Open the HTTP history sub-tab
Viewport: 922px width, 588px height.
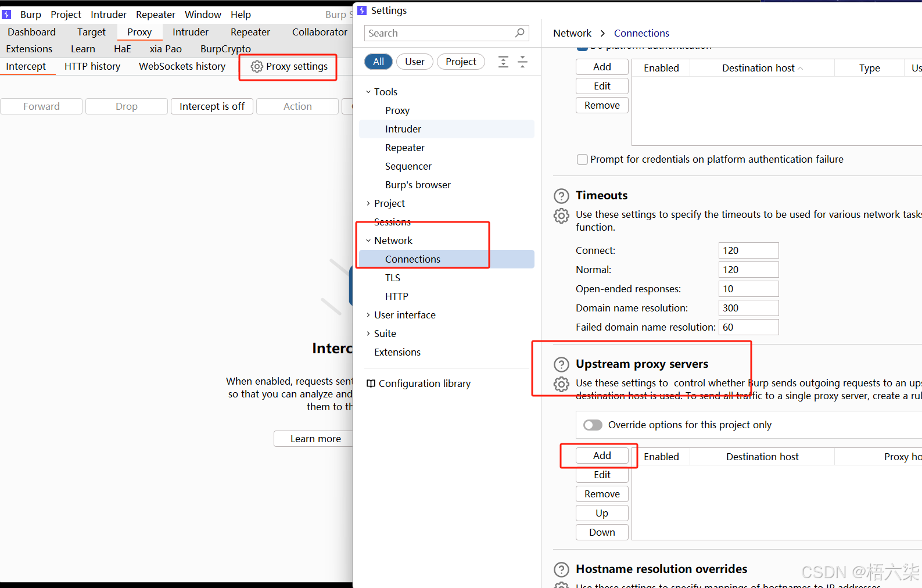click(92, 66)
